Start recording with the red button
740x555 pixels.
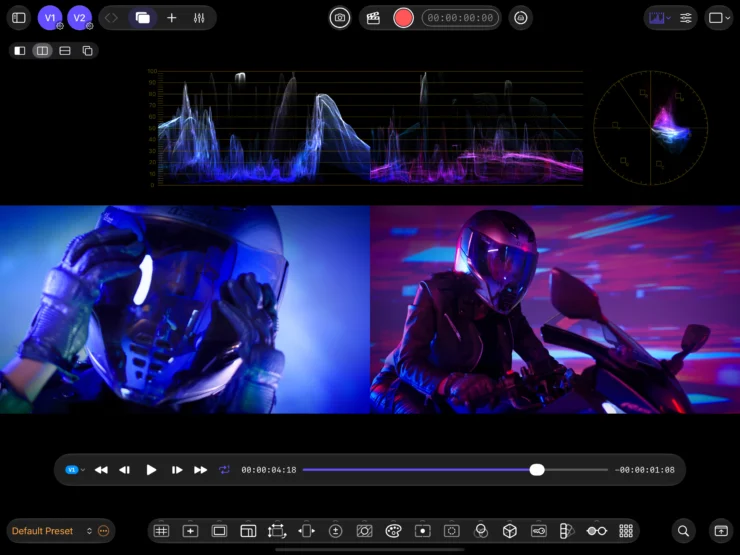coord(404,18)
